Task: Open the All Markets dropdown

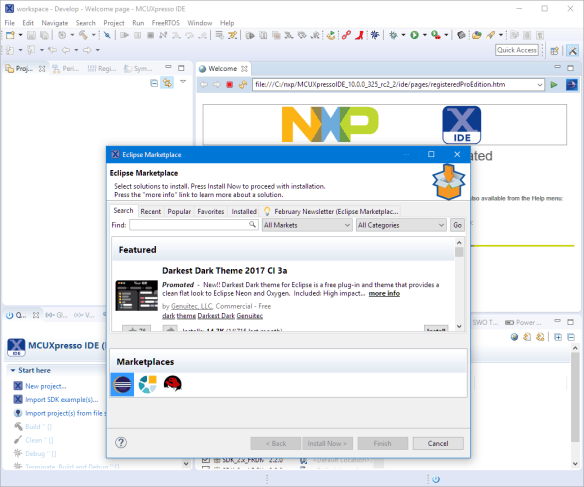Action: 307,225
